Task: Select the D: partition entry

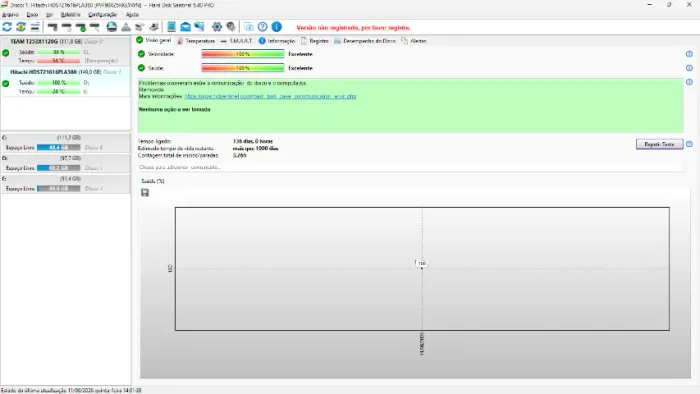Action: pos(66,163)
